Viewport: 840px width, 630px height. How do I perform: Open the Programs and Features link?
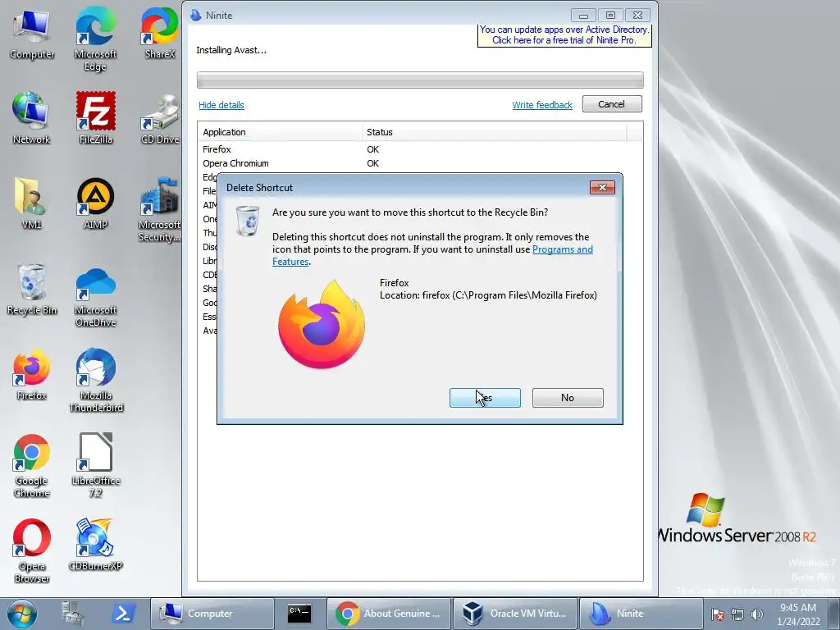click(563, 249)
